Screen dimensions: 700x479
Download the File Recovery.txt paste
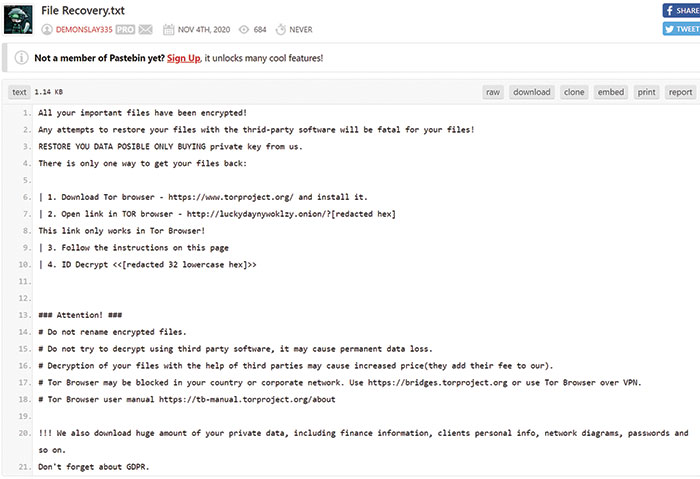[532, 92]
